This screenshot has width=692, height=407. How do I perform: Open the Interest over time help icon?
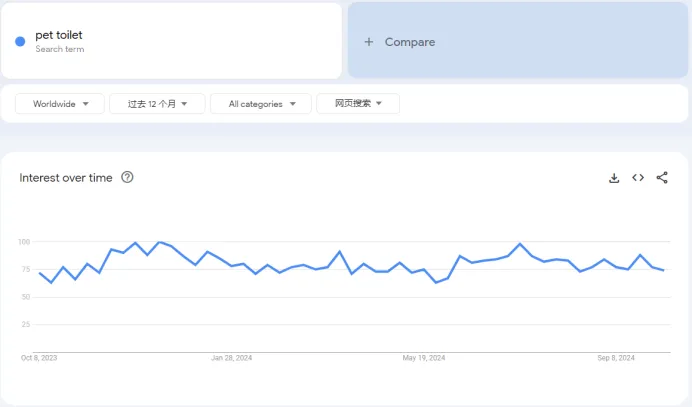[x=127, y=177]
